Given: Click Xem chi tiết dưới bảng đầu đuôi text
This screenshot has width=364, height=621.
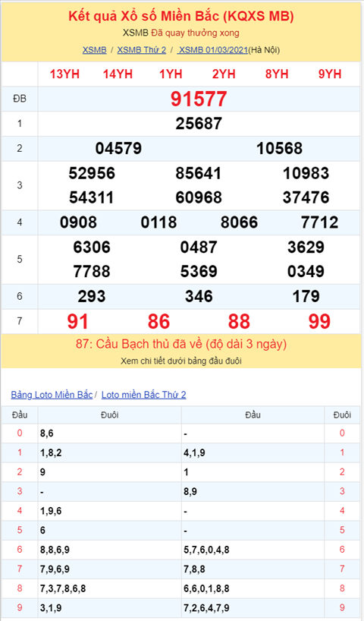Looking at the screenshot, I should 181,361.
